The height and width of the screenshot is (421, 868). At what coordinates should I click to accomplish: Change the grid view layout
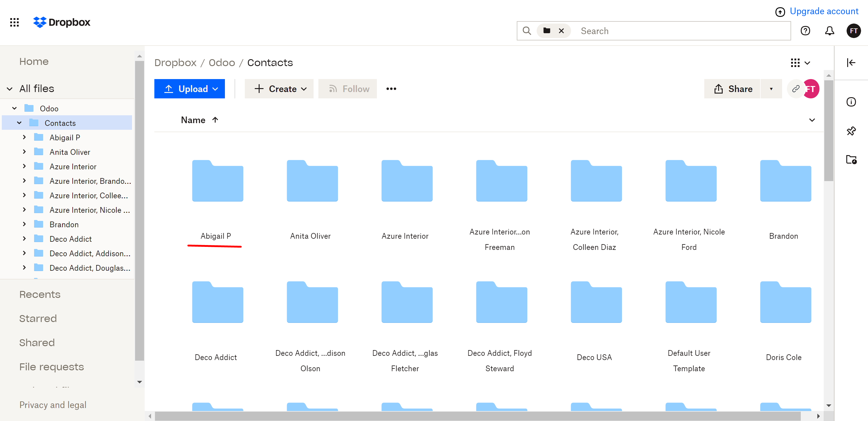[800, 63]
